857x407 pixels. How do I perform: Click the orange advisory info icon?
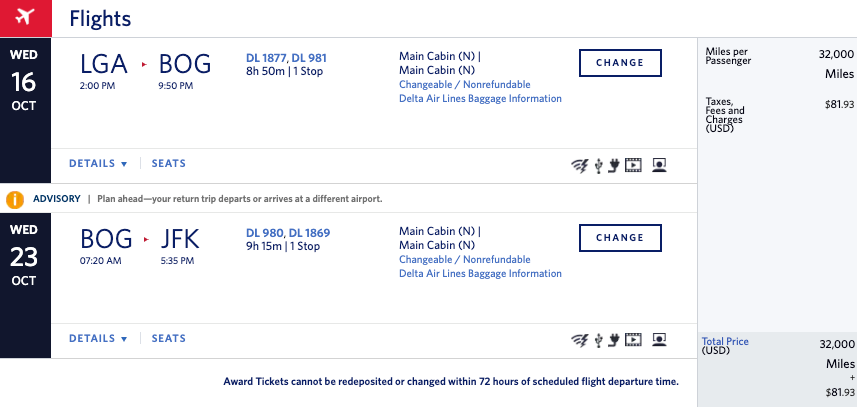pyautogui.click(x=15, y=199)
